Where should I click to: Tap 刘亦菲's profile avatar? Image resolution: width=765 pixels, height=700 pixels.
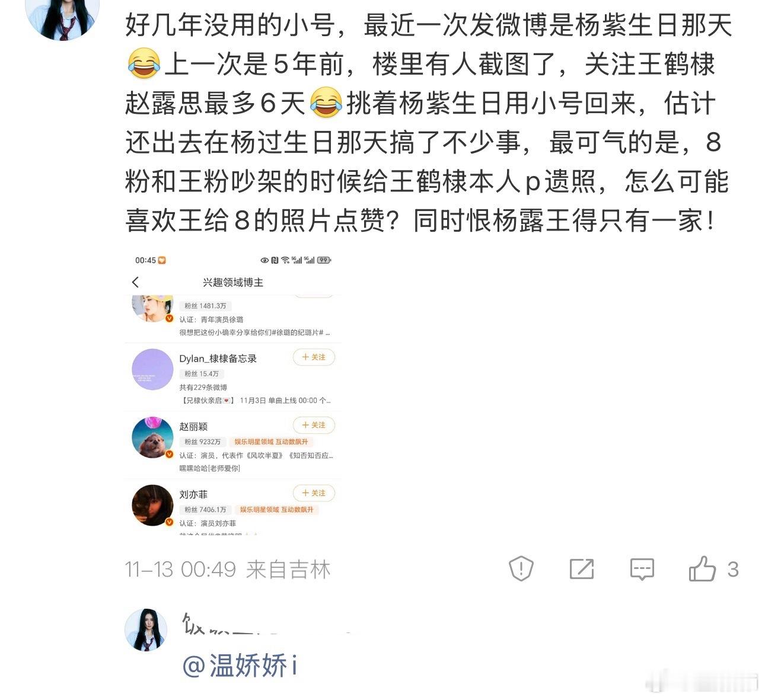(x=152, y=506)
